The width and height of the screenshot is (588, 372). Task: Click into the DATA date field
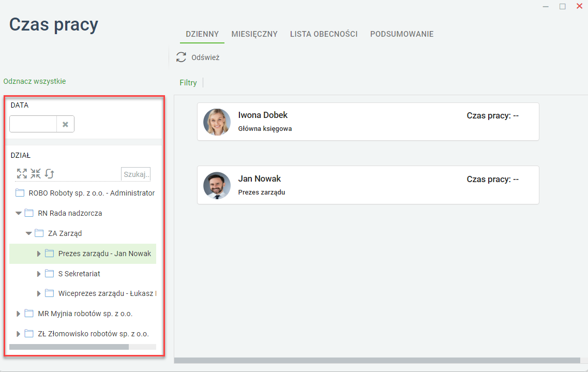(33, 124)
